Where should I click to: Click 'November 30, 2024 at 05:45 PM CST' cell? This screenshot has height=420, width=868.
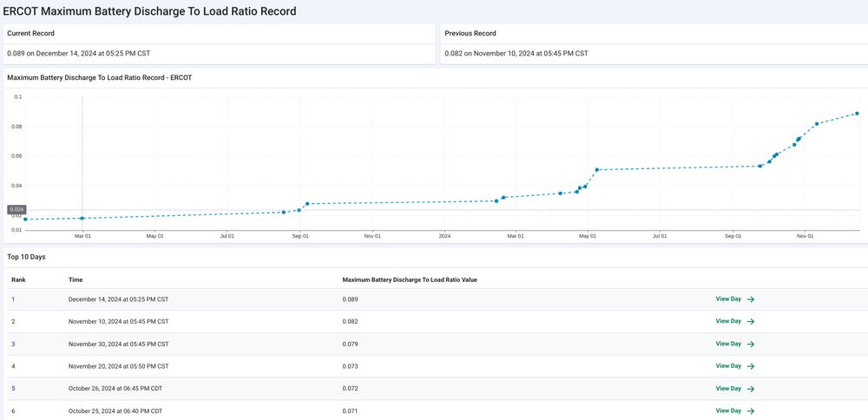[118, 345]
